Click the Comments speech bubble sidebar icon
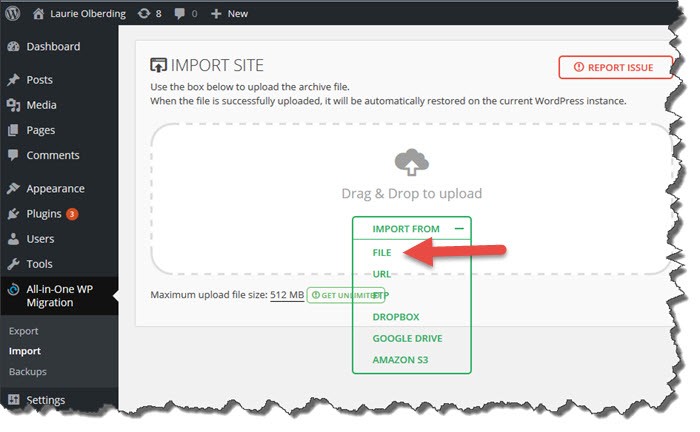Screen dimensions: 700x432 click(x=13, y=155)
